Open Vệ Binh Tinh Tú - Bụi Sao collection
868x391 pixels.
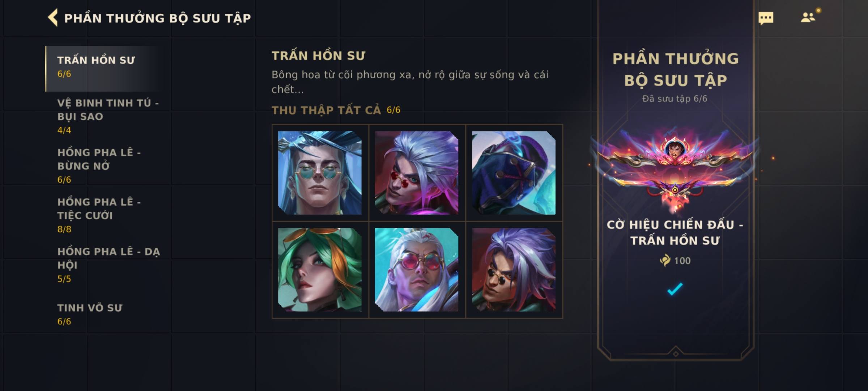point(108,116)
